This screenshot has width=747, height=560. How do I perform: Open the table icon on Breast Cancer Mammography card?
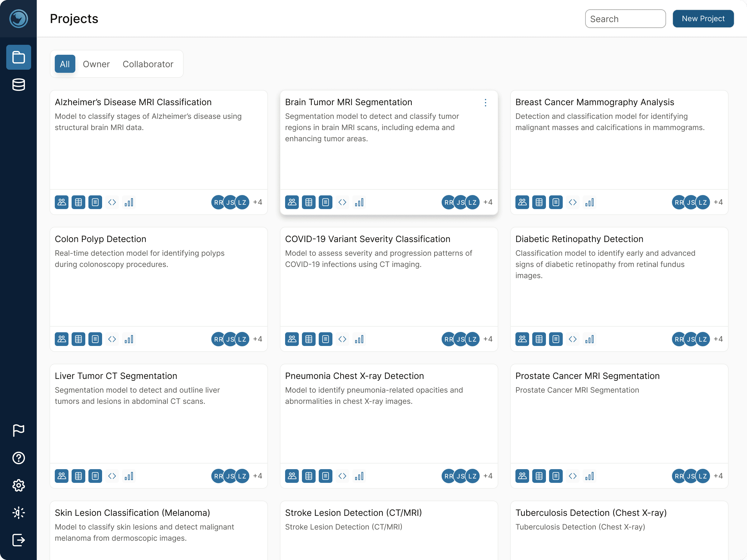(539, 202)
